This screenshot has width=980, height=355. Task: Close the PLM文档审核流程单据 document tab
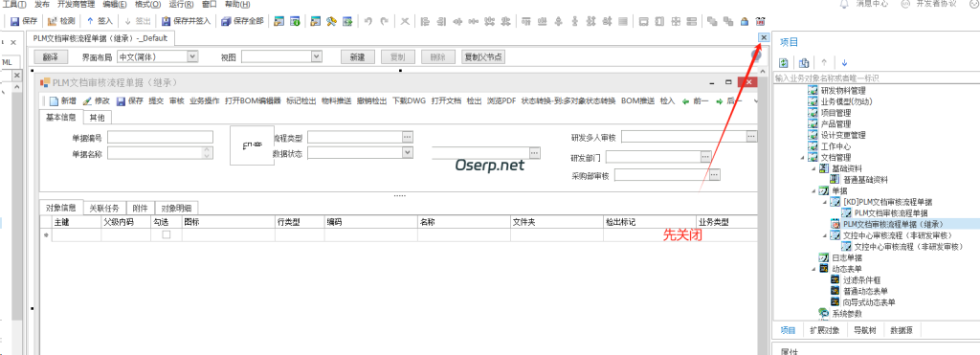[x=763, y=37]
